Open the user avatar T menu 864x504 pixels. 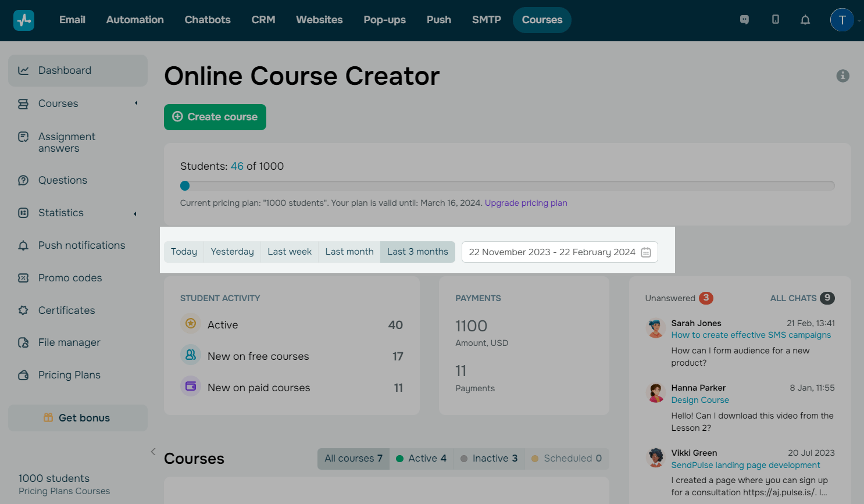pyautogui.click(x=842, y=20)
